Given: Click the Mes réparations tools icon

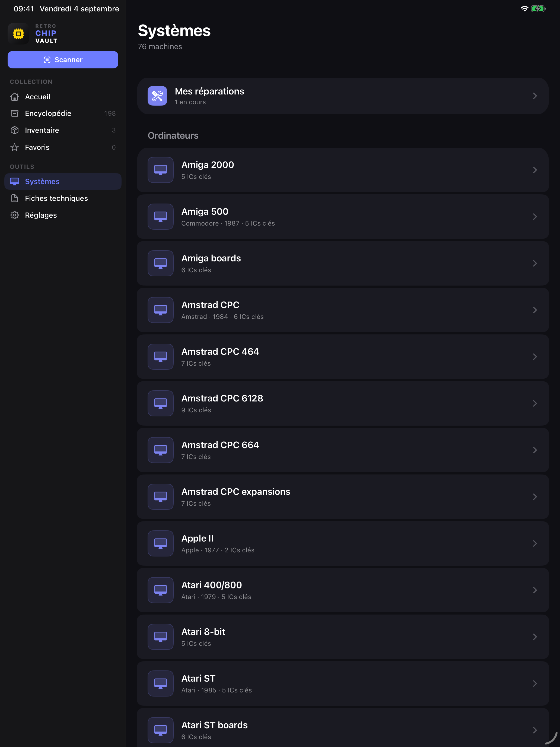Looking at the screenshot, I should point(157,96).
